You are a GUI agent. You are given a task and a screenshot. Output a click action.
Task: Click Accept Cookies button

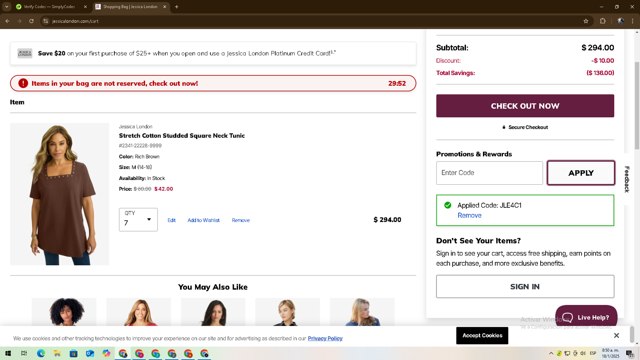pyautogui.click(x=482, y=336)
